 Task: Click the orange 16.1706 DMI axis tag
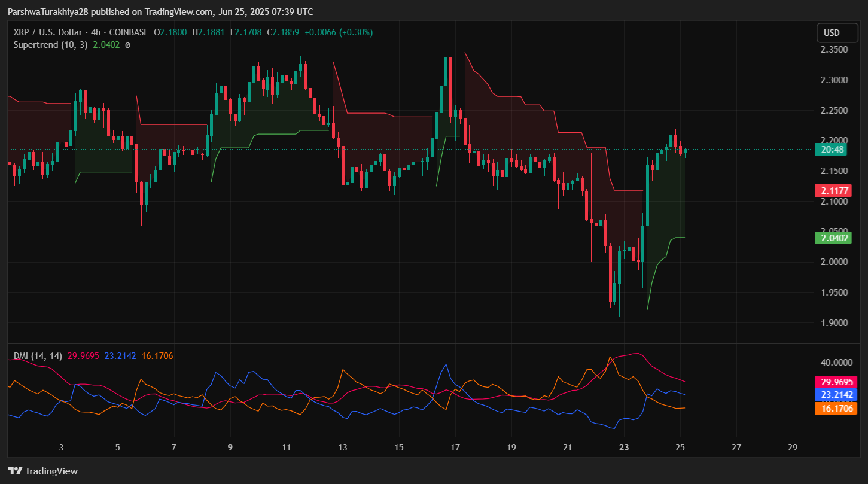pos(836,408)
